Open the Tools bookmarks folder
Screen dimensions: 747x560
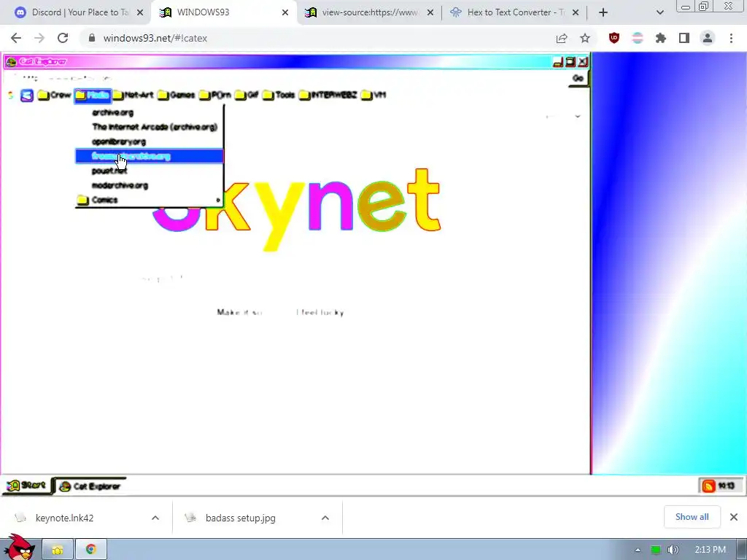click(279, 96)
